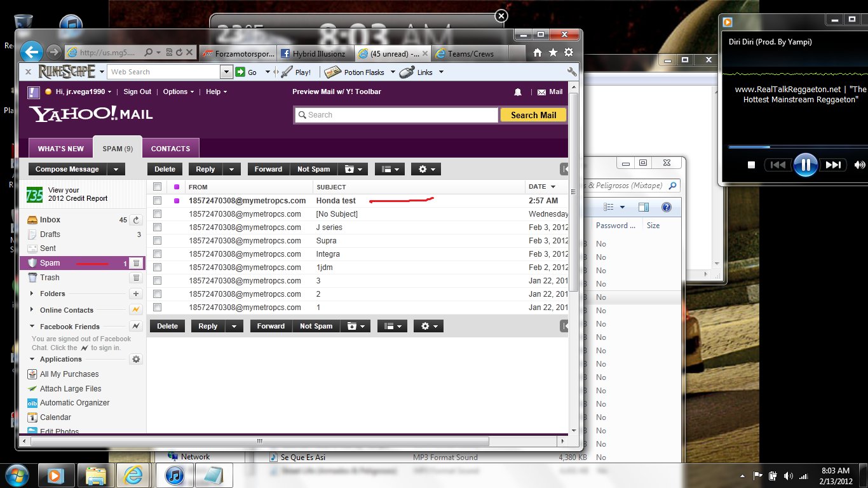This screenshot has width=868, height=488.
Task: Check the Integra message checkbox
Action: click(158, 254)
